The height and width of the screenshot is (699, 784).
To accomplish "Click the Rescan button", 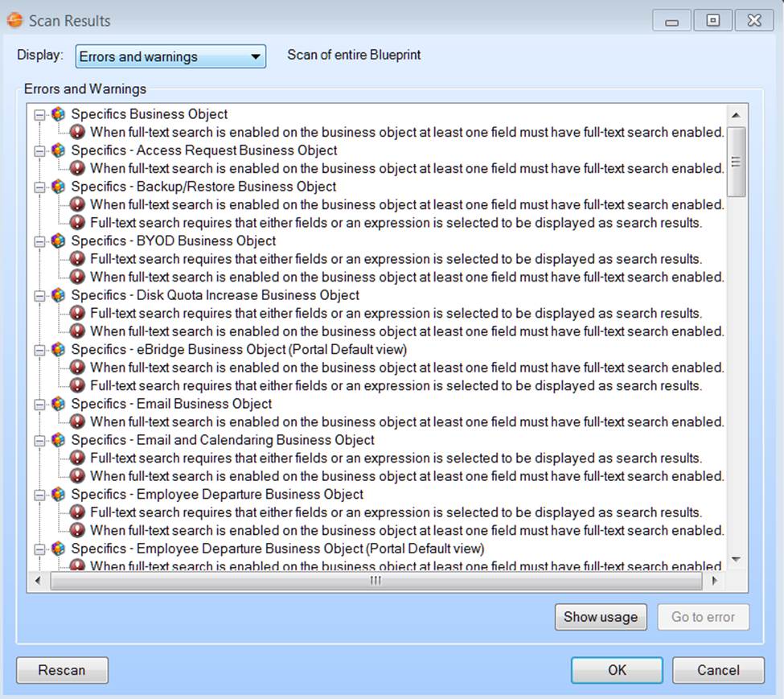I will click(62, 670).
